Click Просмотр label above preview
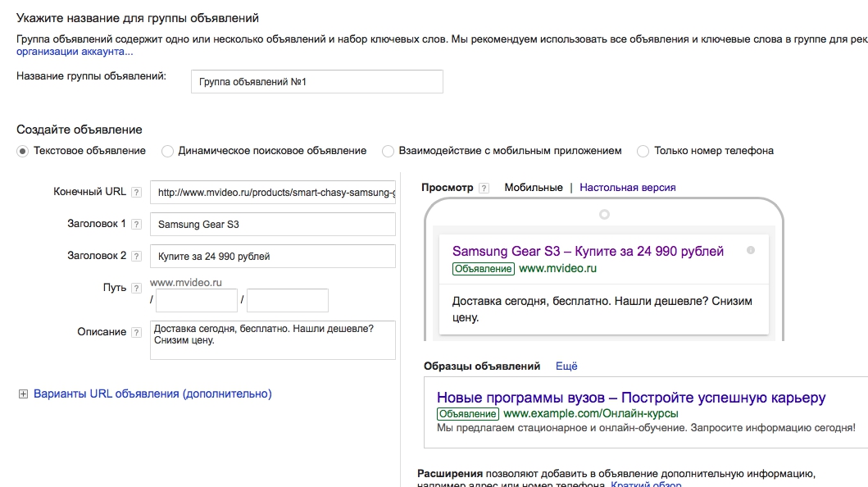The height and width of the screenshot is (487, 868). pos(448,188)
